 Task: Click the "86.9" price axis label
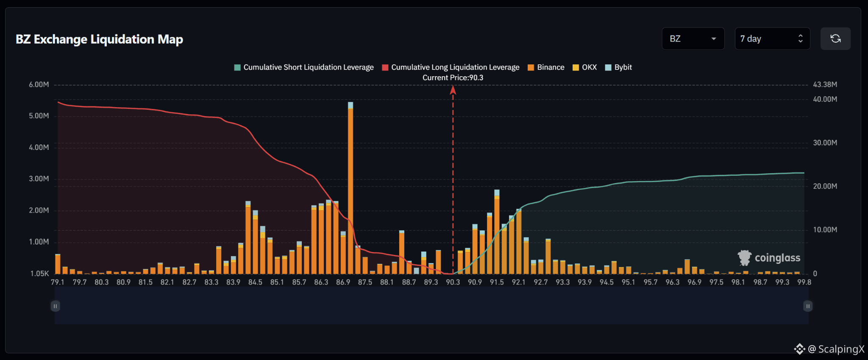pos(343,282)
